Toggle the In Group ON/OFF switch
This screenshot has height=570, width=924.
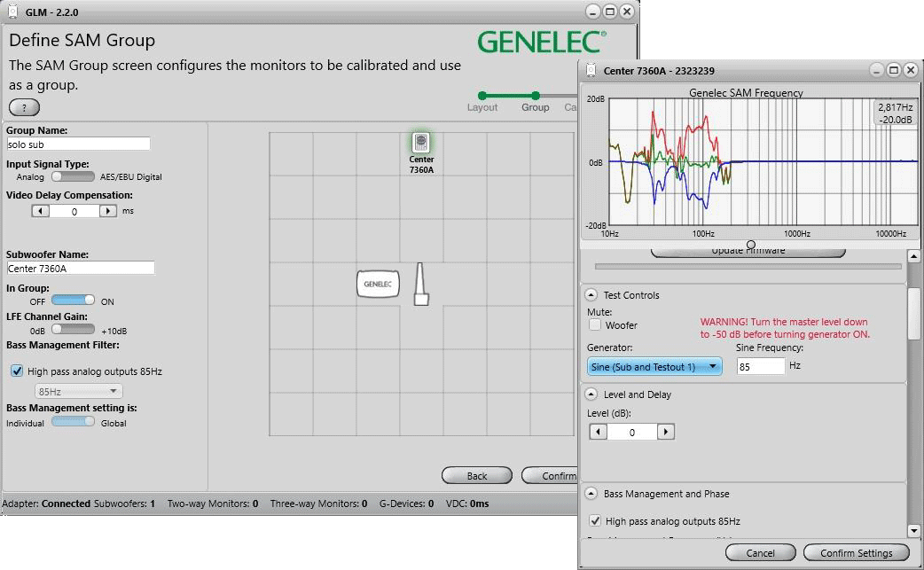coord(73,301)
